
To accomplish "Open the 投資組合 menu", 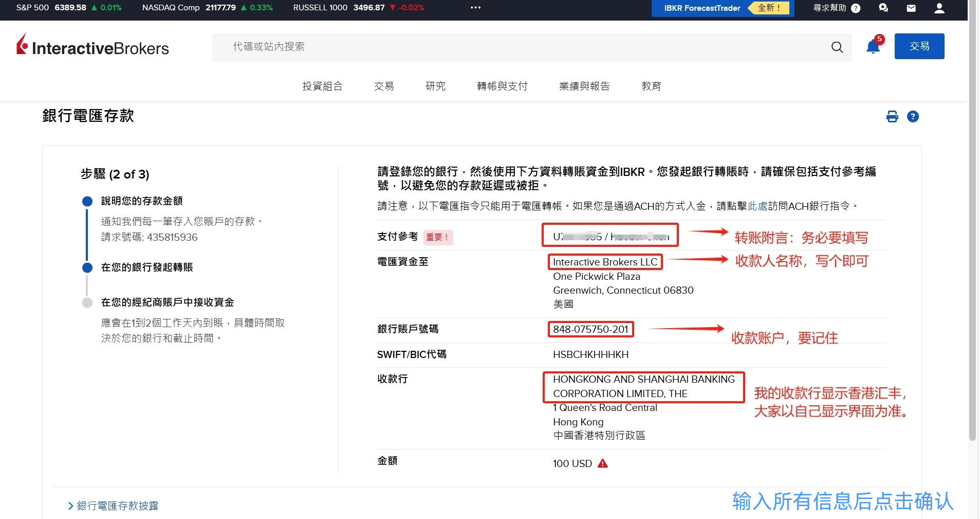I will pos(322,86).
